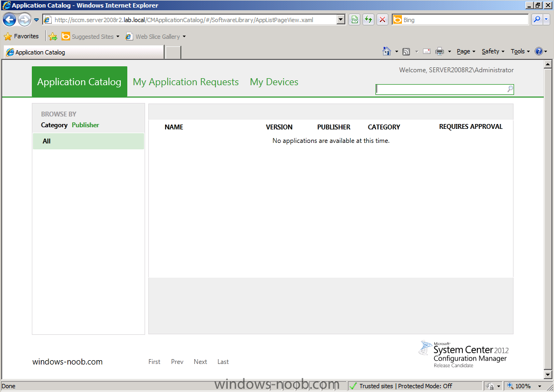
Task: Sort by the VERSION column header
Action: [x=279, y=127]
